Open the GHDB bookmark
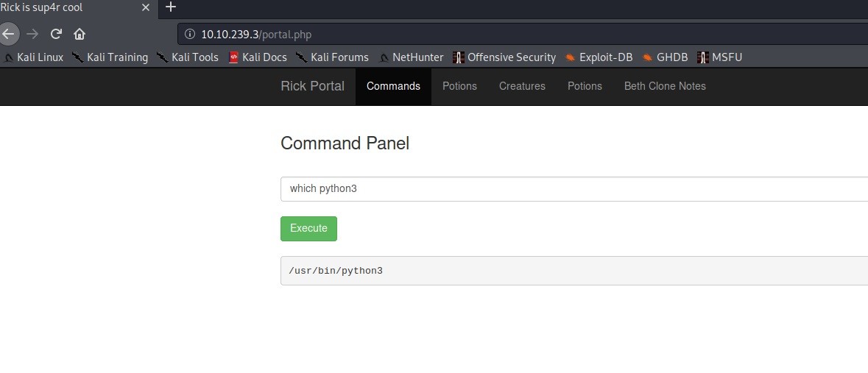 (x=665, y=57)
